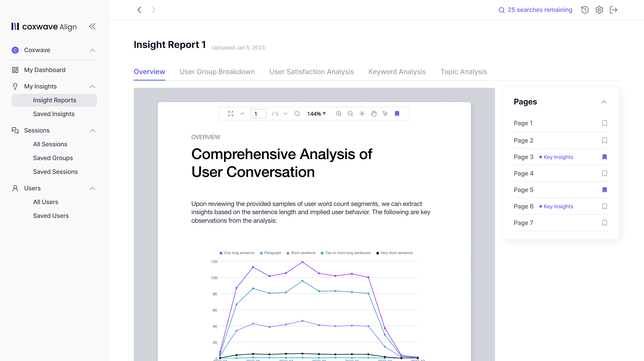The height and width of the screenshot is (361, 644).
Task: Zoom out on the document
Action: (x=350, y=114)
